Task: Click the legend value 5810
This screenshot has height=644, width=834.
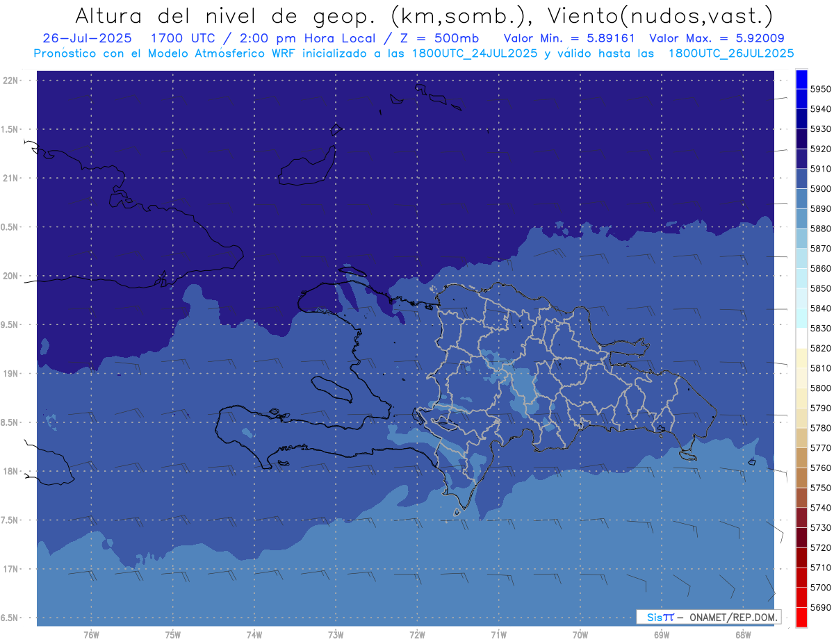Action: click(x=820, y=368)
